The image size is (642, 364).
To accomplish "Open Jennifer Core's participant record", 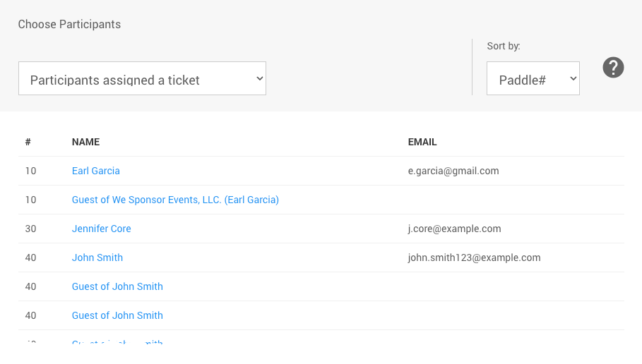I will [x=102, y=229].
